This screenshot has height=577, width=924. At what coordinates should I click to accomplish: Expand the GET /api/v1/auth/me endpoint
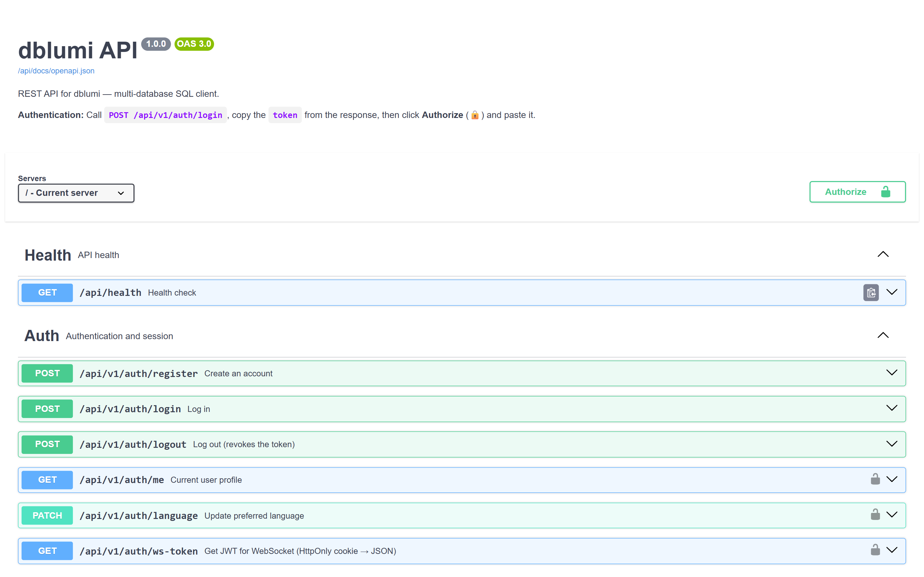tap(892, 480)
